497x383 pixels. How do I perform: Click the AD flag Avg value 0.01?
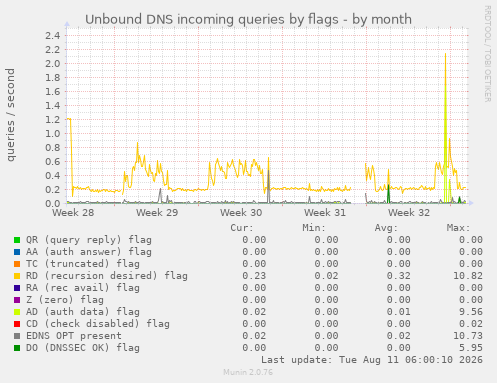(399, 312)
